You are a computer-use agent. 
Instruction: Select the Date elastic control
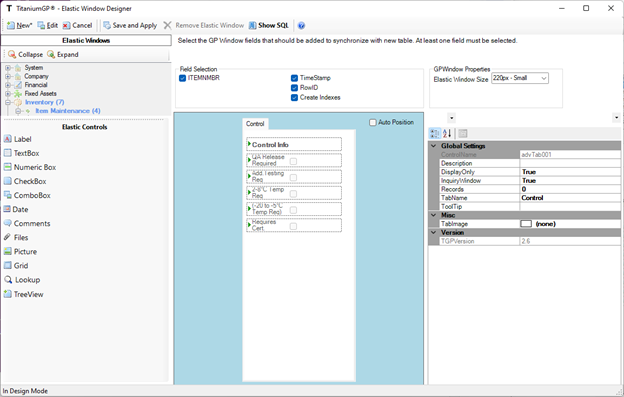point(16,209)
